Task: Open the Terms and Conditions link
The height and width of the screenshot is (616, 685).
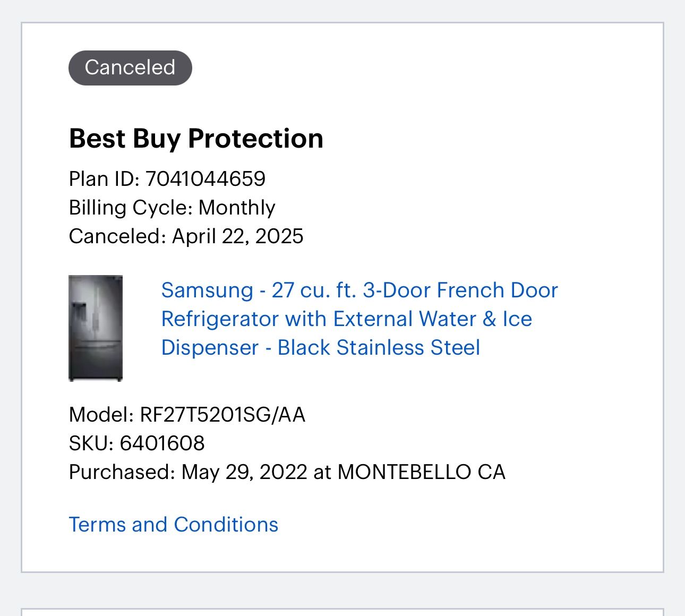Action: (173, 525)
